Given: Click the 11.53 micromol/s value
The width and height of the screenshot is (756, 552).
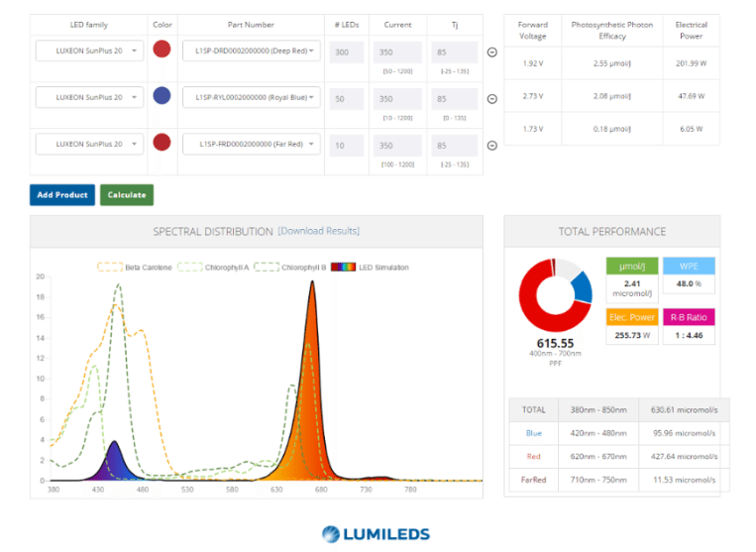Looking at the screenshot, I should tap(684, 480).
